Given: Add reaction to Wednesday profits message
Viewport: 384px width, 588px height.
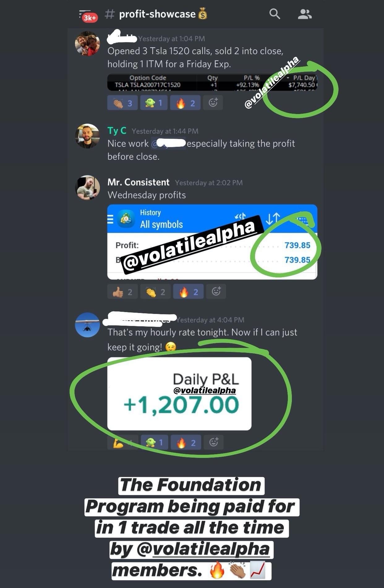Looking at the screenshot, I should click(x=216, y=291).
